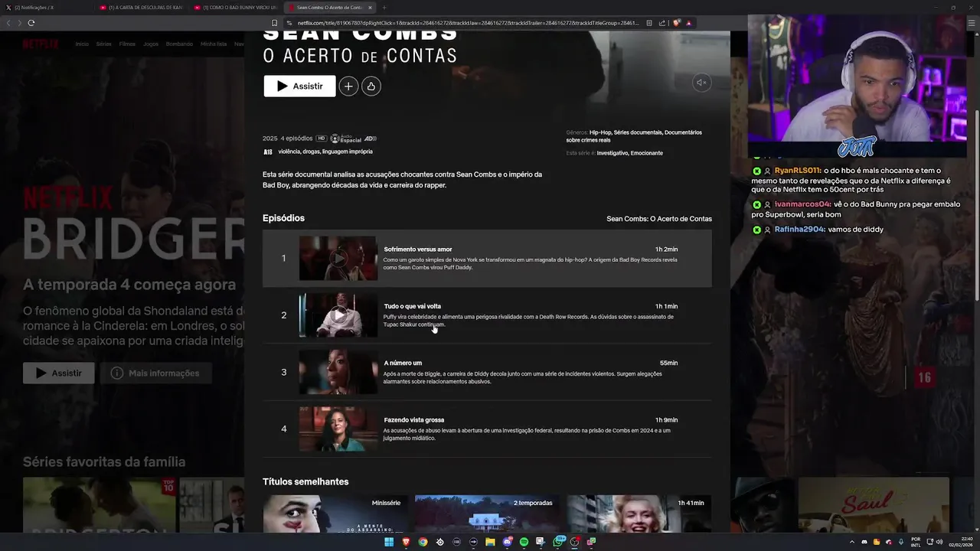This screenshot has width=980, height=551.
Task: Open episode 3 A número um thumbnail
Action: click(338, 372)
